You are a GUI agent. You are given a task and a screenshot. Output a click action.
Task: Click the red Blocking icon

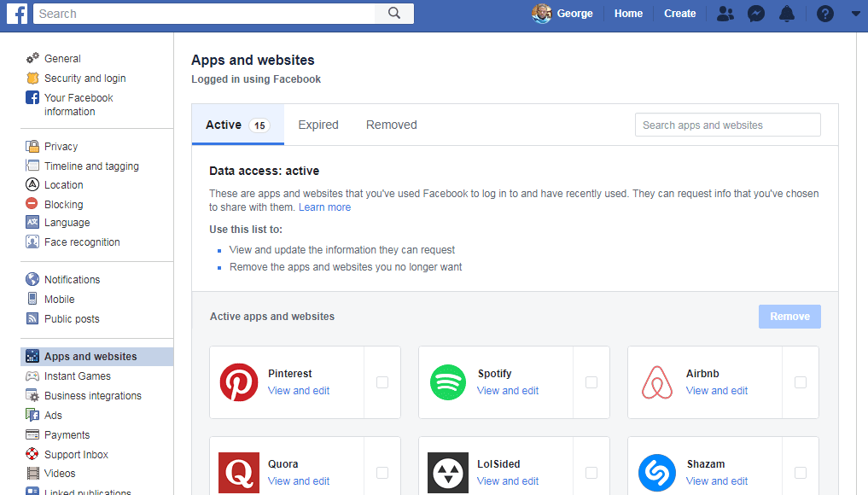click(x=32, y=204)
